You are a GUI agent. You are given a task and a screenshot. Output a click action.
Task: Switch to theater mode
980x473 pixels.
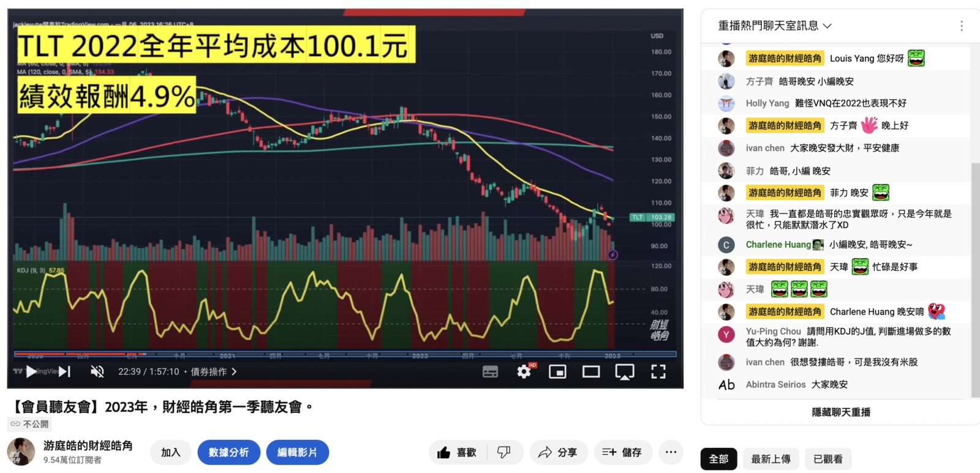591,371
